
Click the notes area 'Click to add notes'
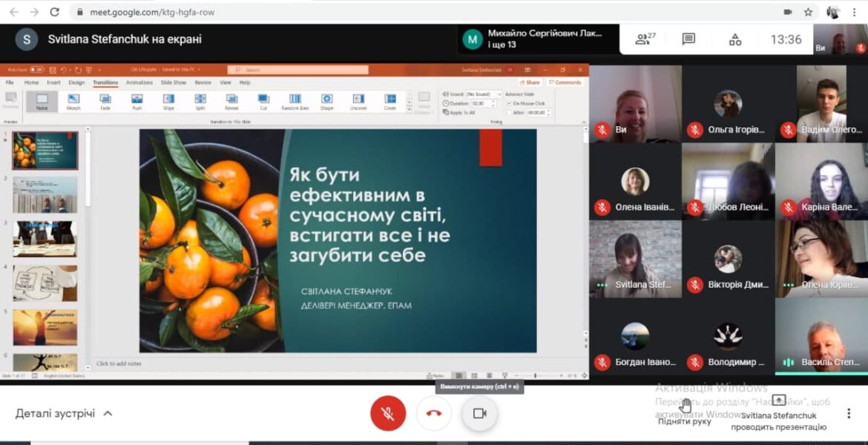coord(119,363)
